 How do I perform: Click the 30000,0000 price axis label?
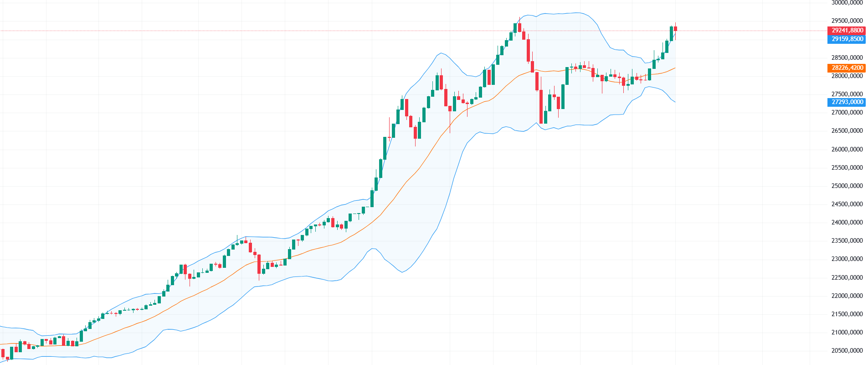(847, 3)
